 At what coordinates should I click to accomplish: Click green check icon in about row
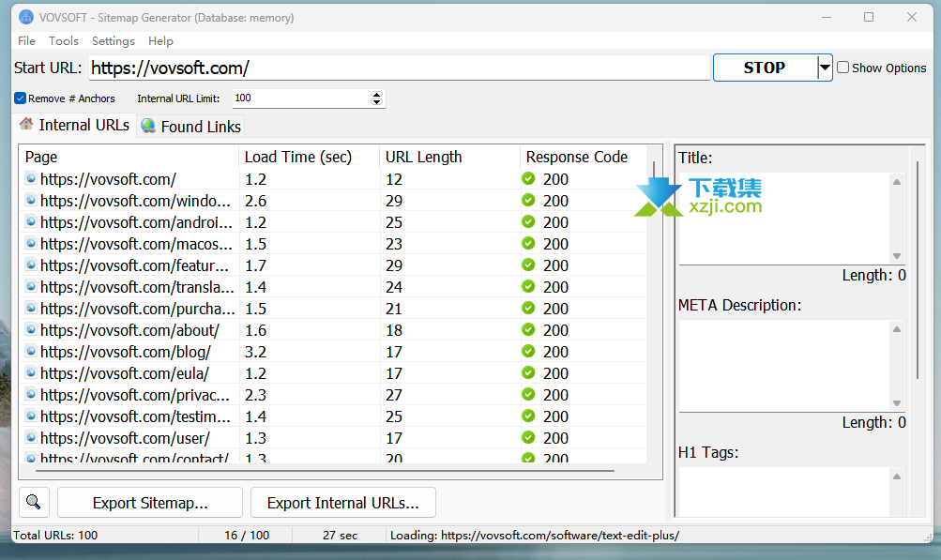tap(528, 329)
